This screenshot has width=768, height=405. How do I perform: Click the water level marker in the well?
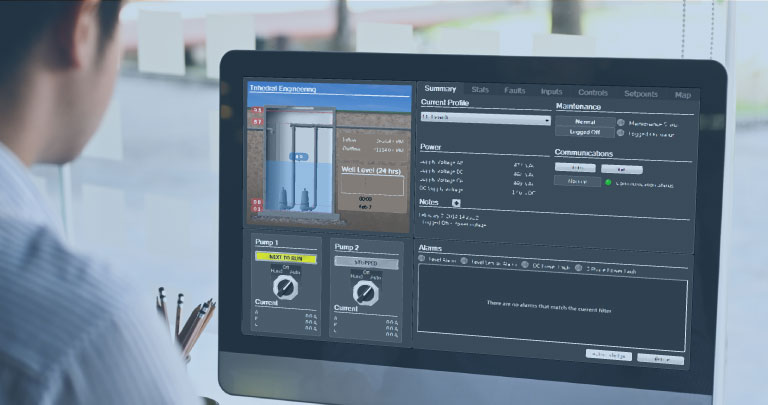click(x=297, y=157)
